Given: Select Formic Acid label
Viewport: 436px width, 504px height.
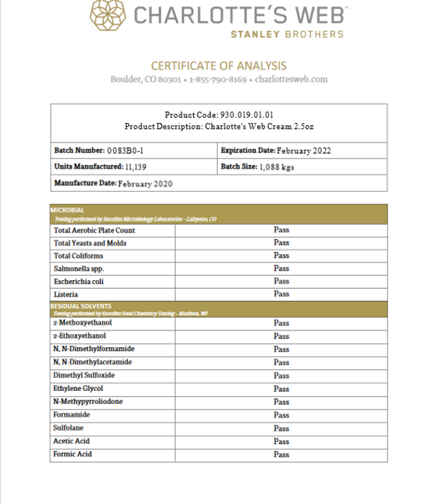Looking at the screenshot, I should [72, 454].
